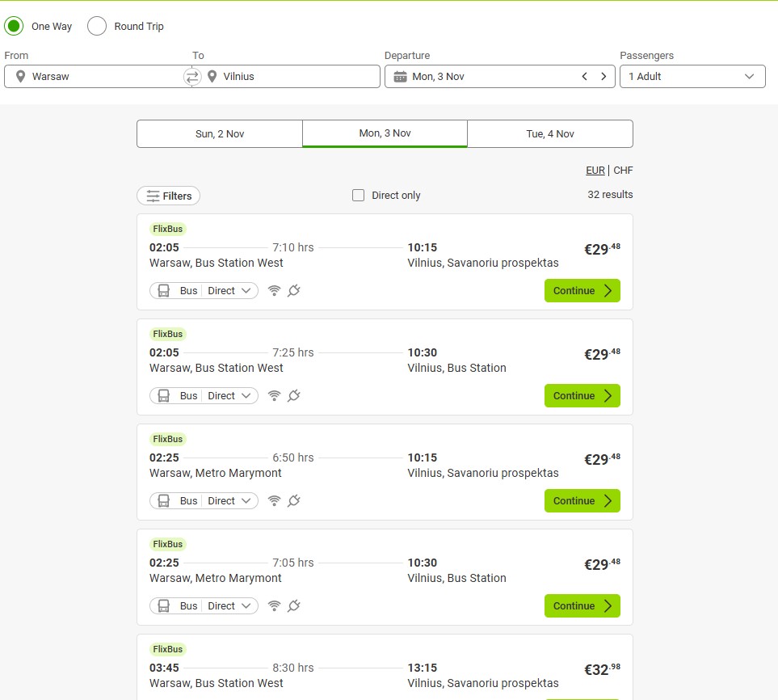This screenshot has width=778, height=700.
Task: Go to next departure date arrow
Action: 603,77
